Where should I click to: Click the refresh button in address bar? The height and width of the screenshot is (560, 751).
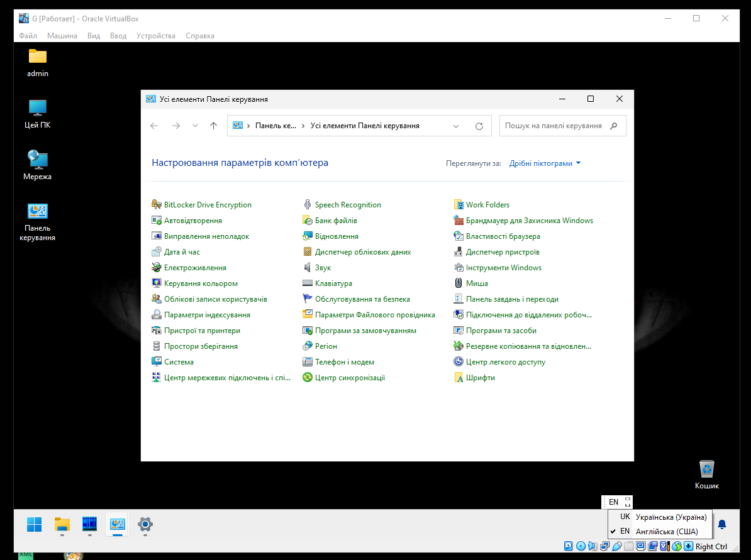(479, 126)
